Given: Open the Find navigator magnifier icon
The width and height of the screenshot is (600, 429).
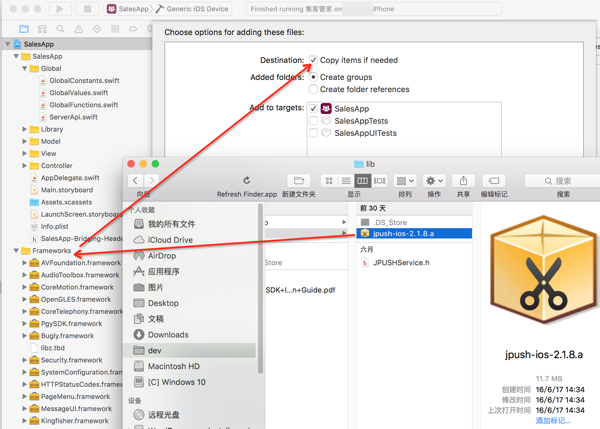Looking at the screenshot, I should (x=60, y=29).
